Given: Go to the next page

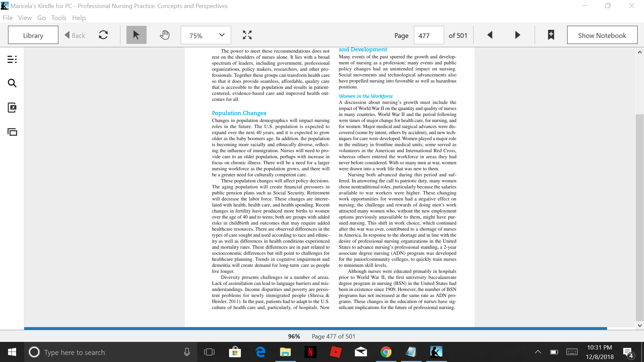Looking at the screenshot, I should click(518, 35).
